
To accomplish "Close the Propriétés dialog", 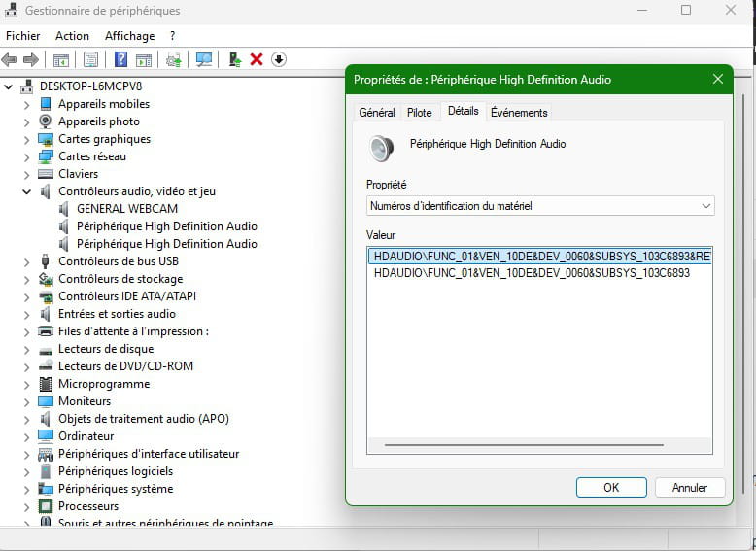I will [x=718, y=79].
